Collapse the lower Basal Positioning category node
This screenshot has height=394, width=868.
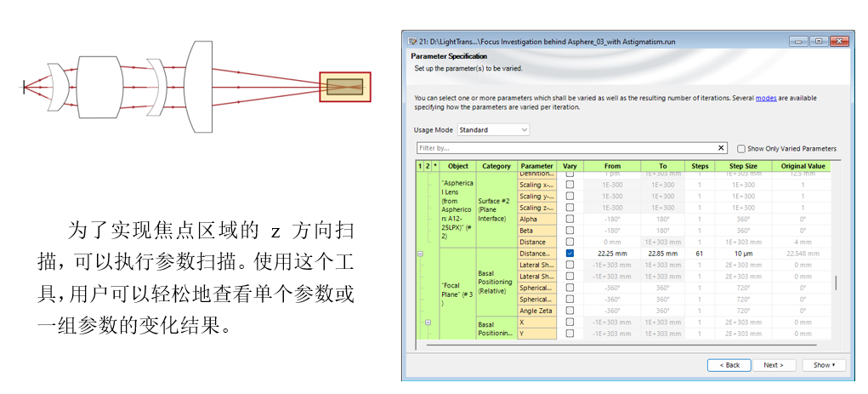(428, 322)
